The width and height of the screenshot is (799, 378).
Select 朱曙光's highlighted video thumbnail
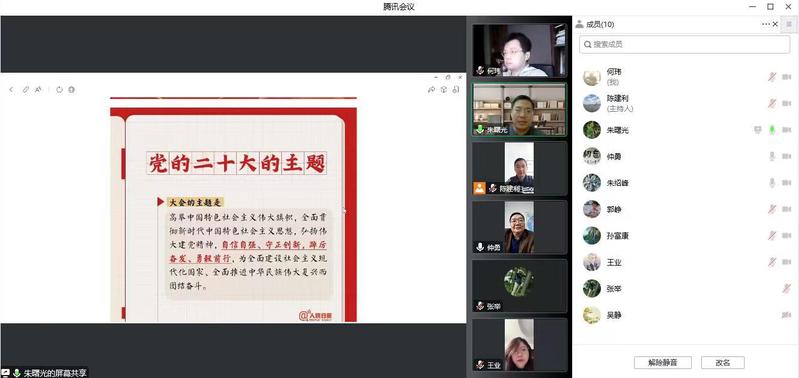519,110
